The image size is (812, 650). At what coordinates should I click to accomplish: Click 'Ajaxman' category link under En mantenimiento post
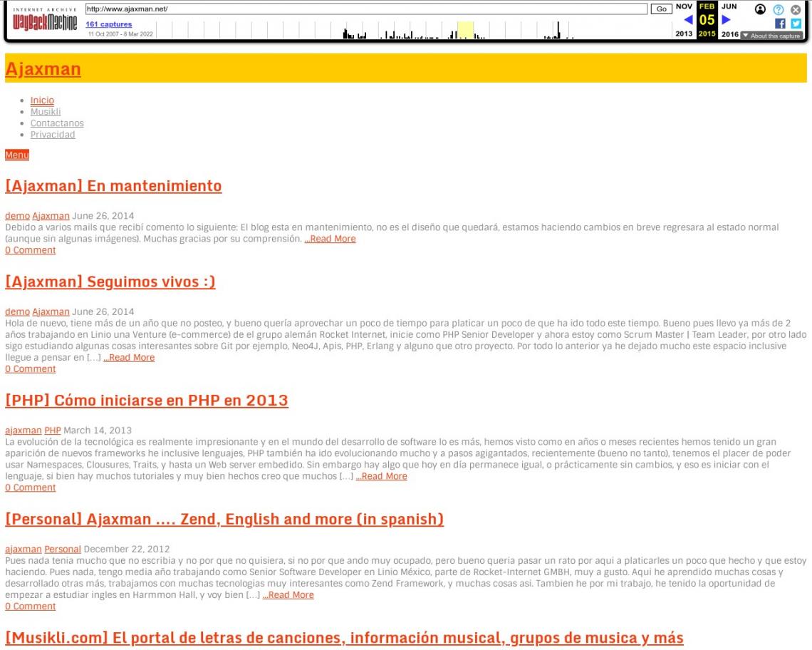pos(51,216)
